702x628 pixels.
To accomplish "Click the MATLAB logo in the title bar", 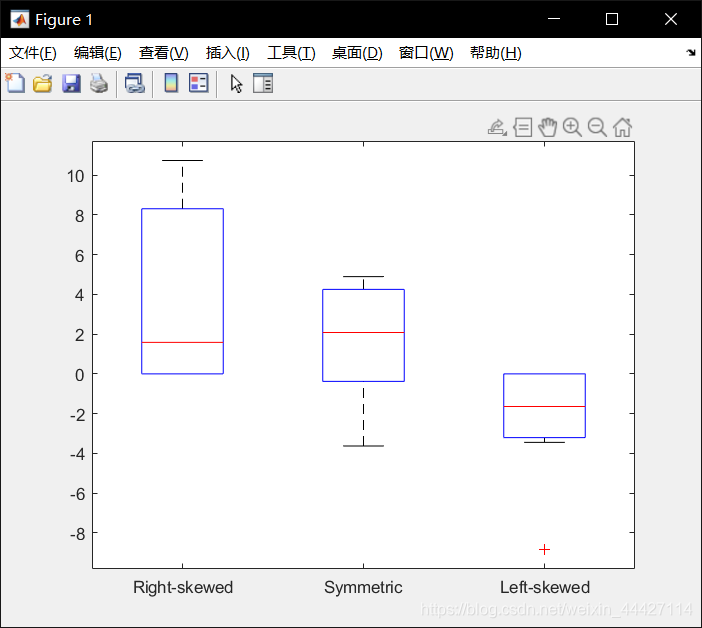I will (x=20, y=19).
